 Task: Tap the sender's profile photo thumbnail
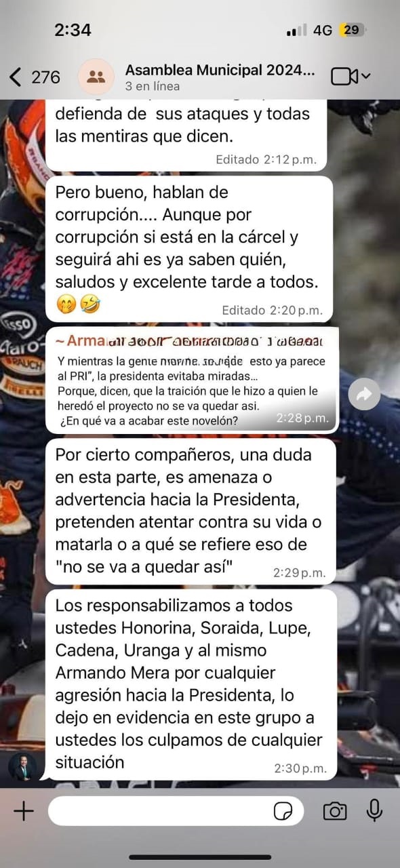(x=22, y=767)
